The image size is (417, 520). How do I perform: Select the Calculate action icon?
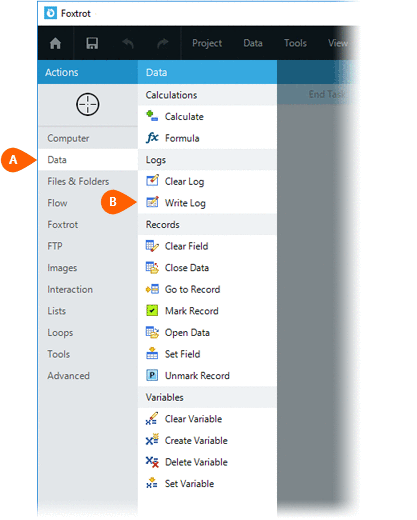152,116
